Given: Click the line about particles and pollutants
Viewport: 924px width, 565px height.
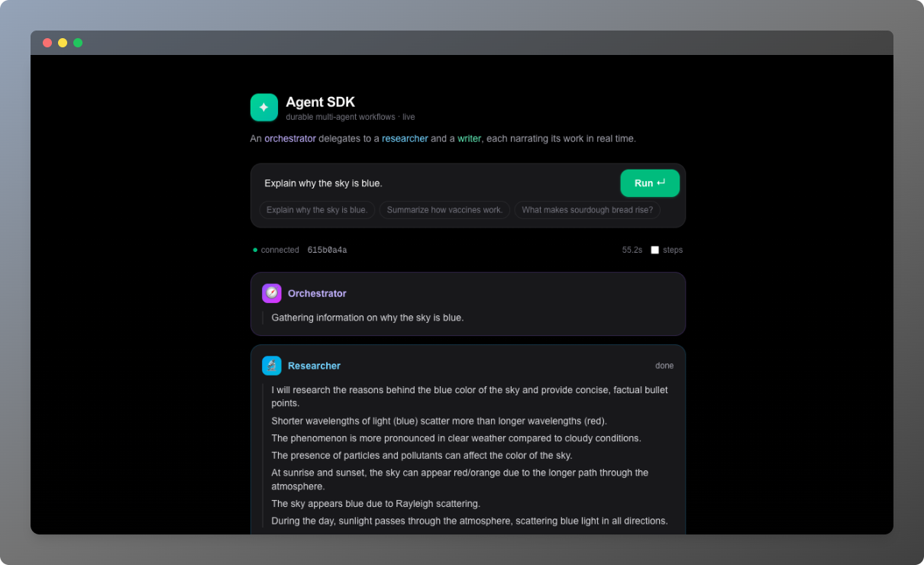Looking at the screenshot, I should 422,456.
